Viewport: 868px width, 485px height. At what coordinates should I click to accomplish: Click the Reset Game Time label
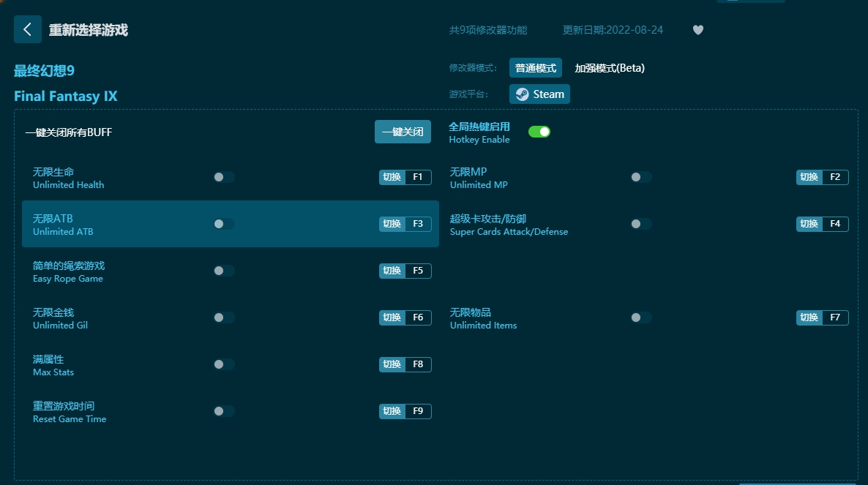[x=70, y=419]
